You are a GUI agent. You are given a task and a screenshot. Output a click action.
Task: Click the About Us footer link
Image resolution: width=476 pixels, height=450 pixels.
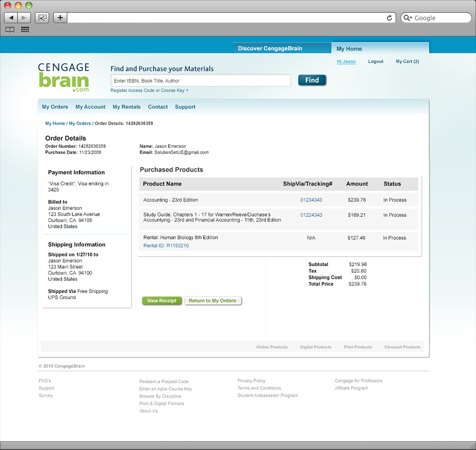[148, 411]
